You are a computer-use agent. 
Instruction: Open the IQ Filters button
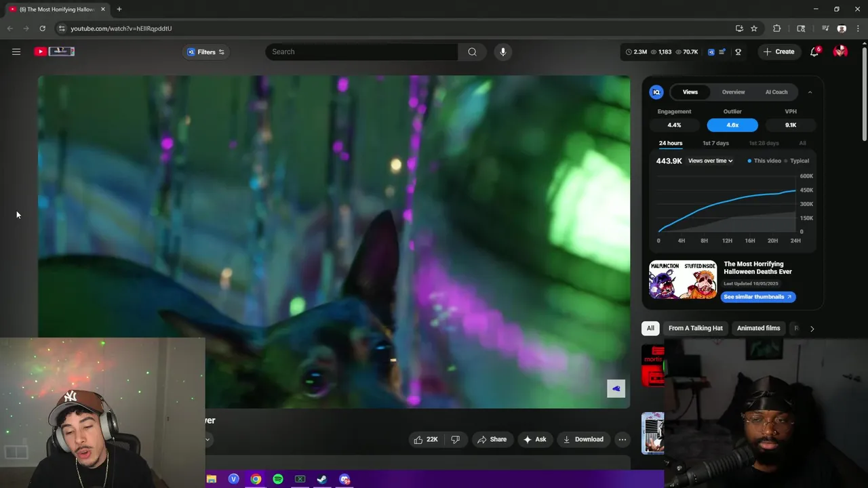click(x=205, y=52)
